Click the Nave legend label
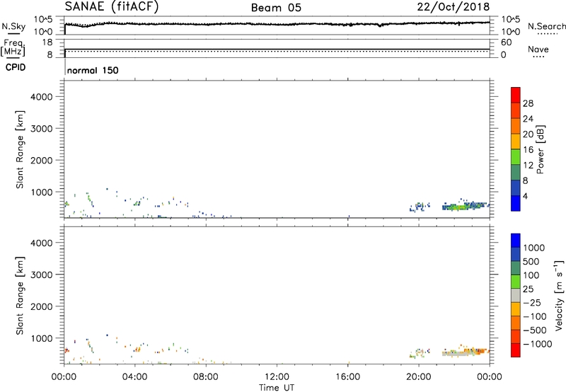 [x=538, y=49]
